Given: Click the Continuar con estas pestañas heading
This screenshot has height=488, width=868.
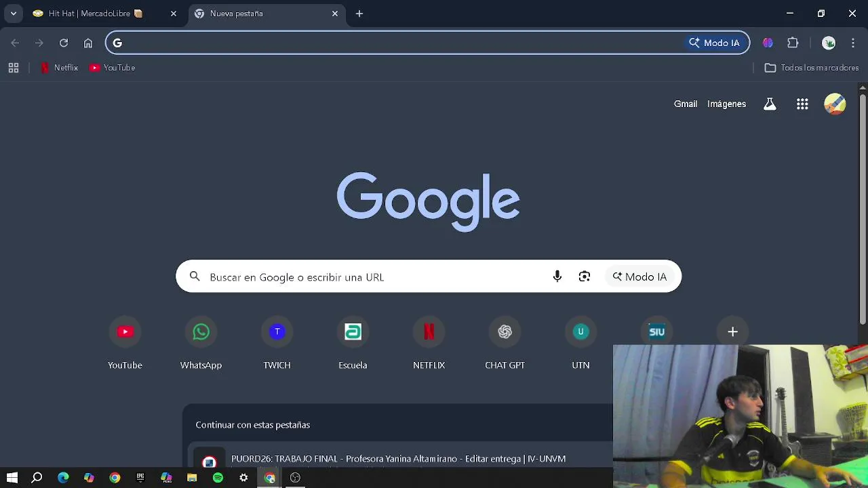Looking at the screenshot, I should [x=253, y=425].
